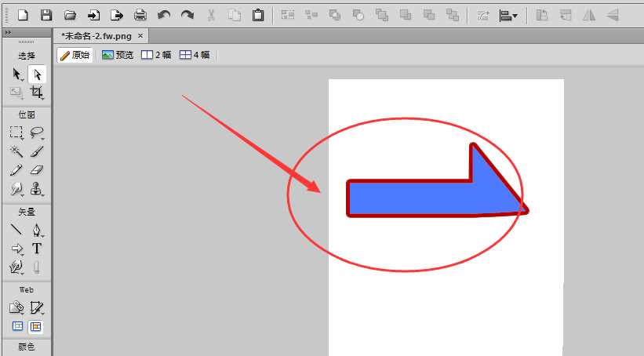Select the arrow Shape tool
The width and height of the screenshot is (644, 356).
click(x=16, y=249)
